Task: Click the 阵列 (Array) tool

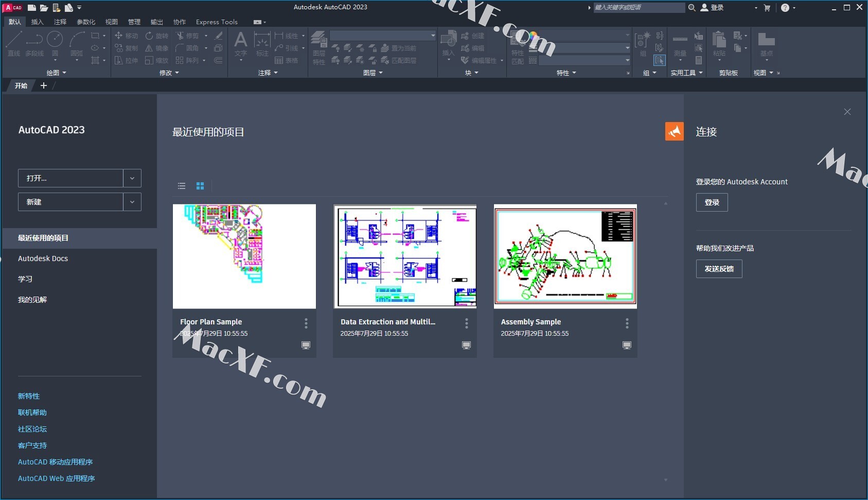Action: [187, 60]
